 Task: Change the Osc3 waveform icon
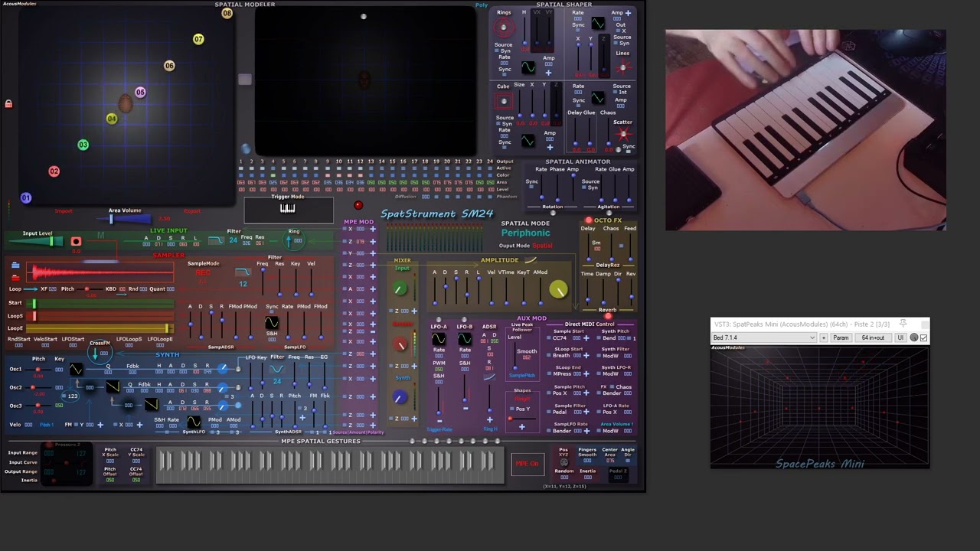tap(151, 406)
